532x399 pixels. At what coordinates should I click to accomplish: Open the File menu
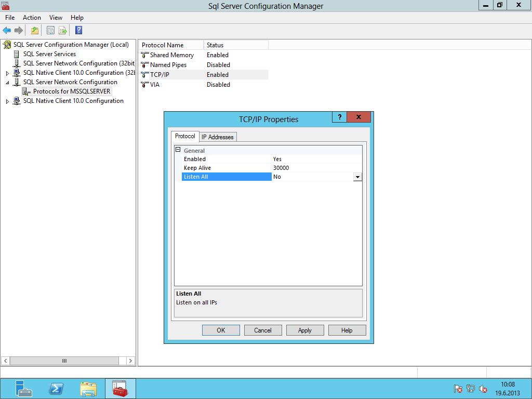point(10,18)
